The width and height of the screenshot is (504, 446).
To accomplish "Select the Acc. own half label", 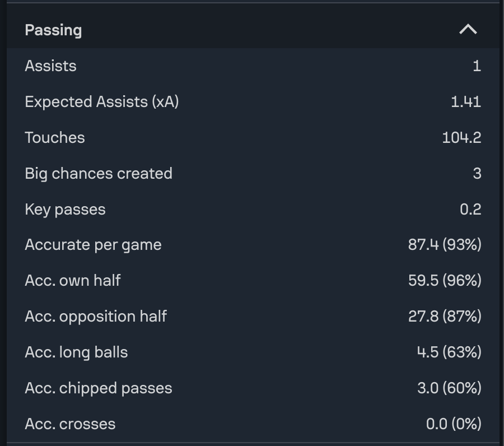I will coord(73,281).
